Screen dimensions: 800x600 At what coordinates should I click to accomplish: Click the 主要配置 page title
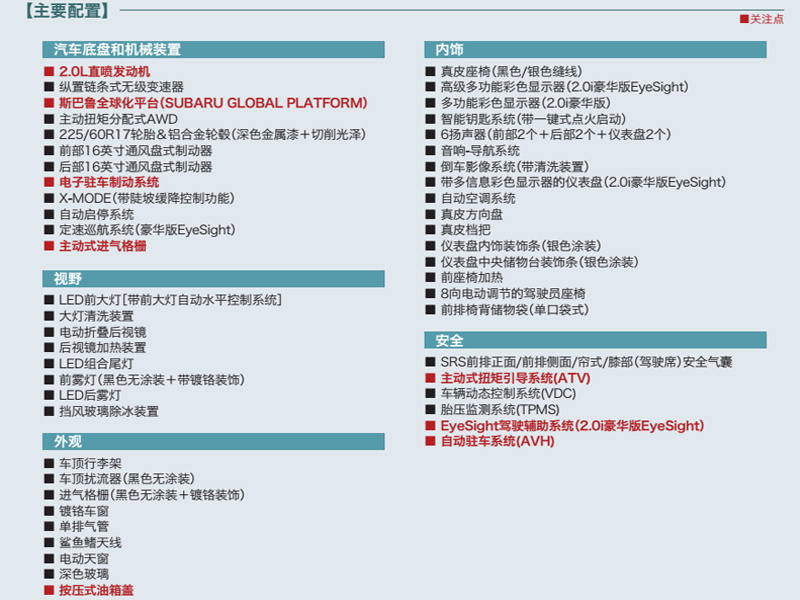tap(67, 10)
